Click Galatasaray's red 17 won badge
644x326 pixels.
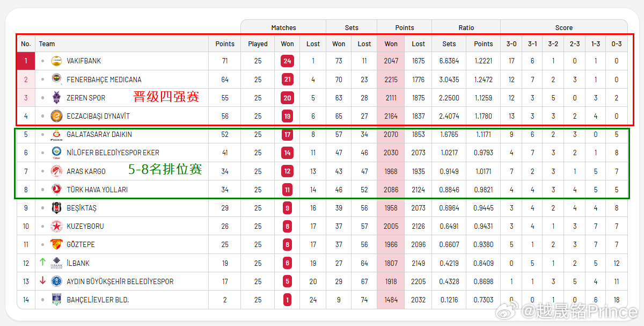287,134
